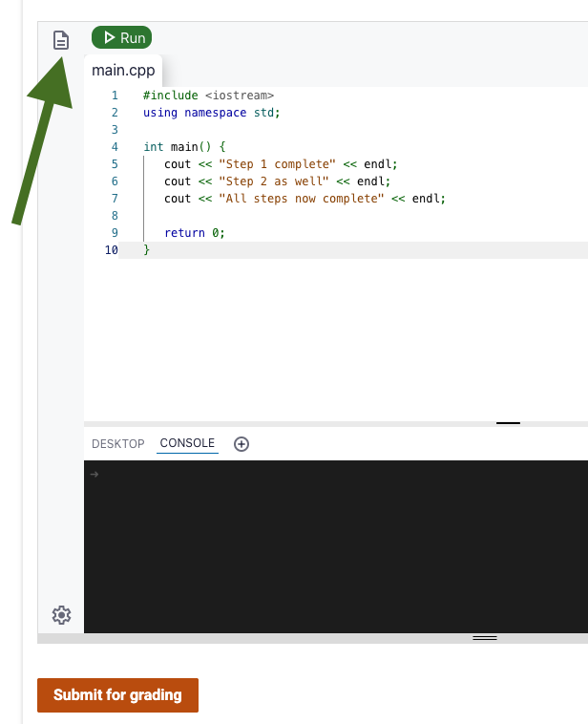Select the main.cpp file tab
Image resolution: width=588 pixels, height=724 pixels.
(123, 70)
